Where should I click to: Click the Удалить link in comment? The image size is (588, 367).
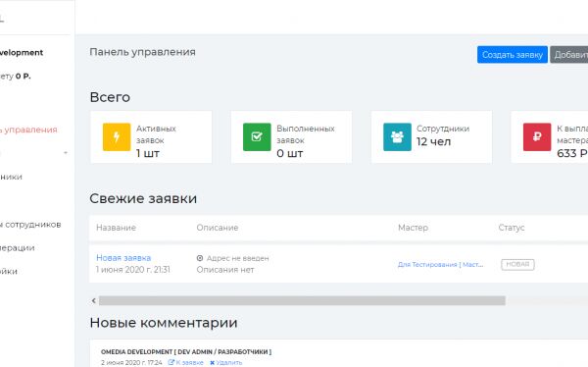coord(225,362)
